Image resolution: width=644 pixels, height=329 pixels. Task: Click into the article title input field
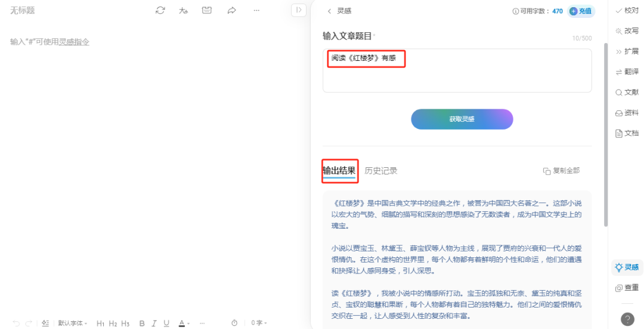tap(457, 70)
